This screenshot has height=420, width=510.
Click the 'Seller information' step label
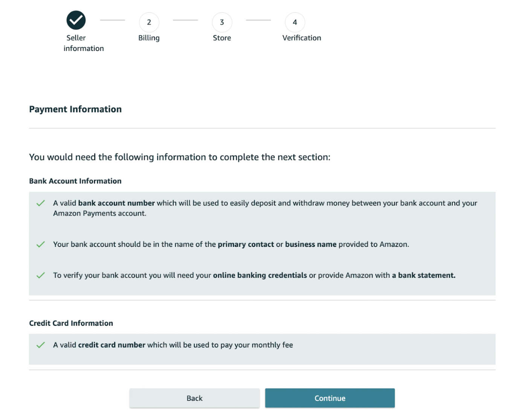(84, 43)
